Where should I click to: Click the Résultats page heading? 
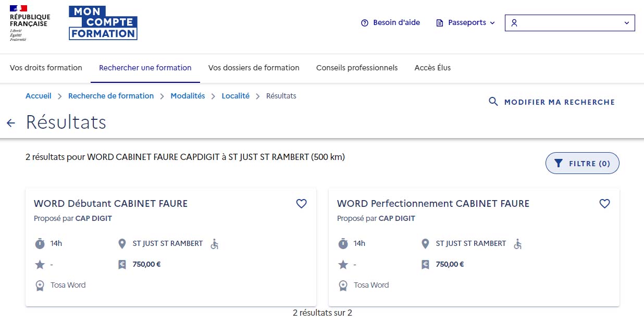click(66, 122)
